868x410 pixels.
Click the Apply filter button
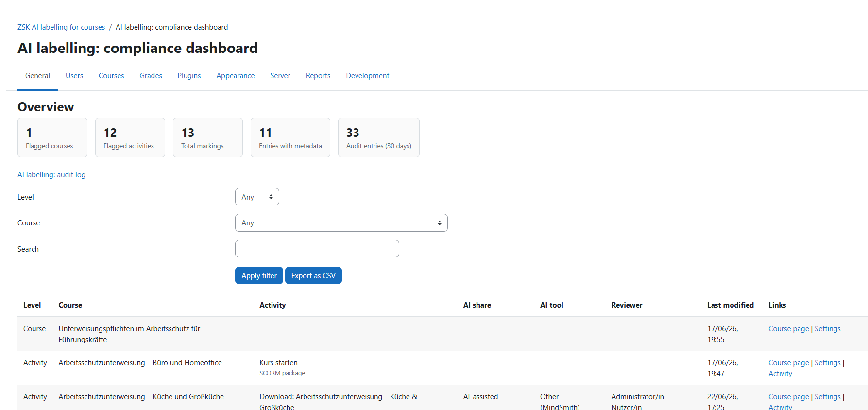click(x=259, y=275)
